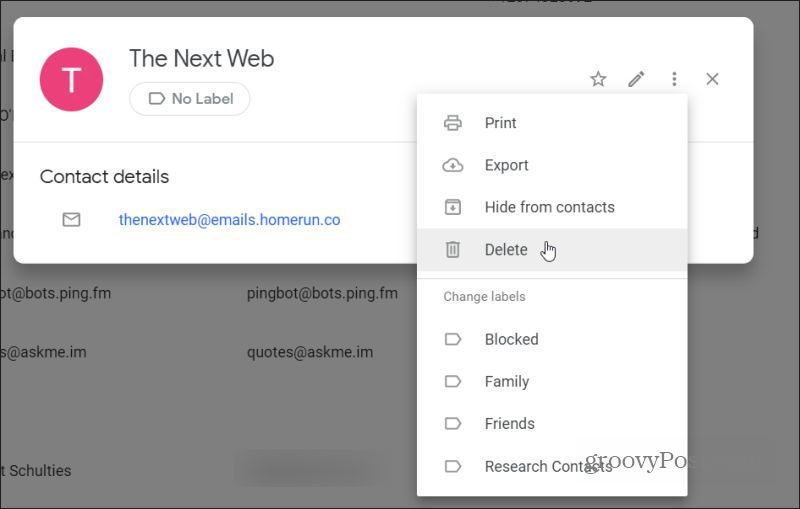The width and height of the screenshot is (800, 509).
Task: Assign the Friends label
Action: [552, 424]
